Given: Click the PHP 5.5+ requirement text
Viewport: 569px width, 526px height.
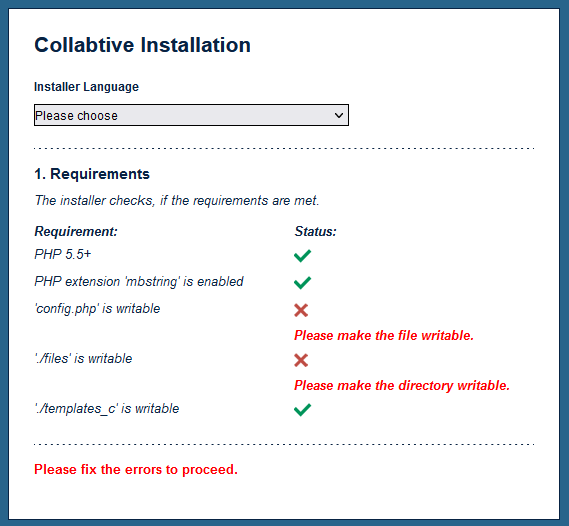Looking at the screenshot, I should (x=62, y=254).
